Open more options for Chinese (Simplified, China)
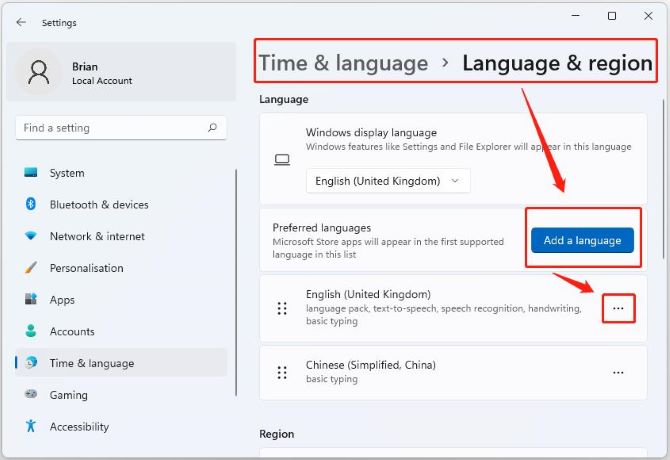The image size is (670, 460). click(618, 372)
